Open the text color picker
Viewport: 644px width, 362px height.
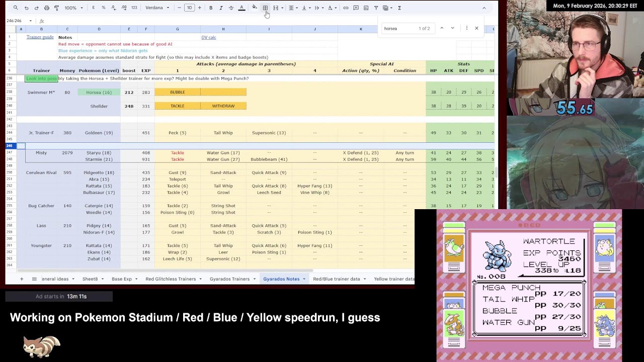(242, 8)
